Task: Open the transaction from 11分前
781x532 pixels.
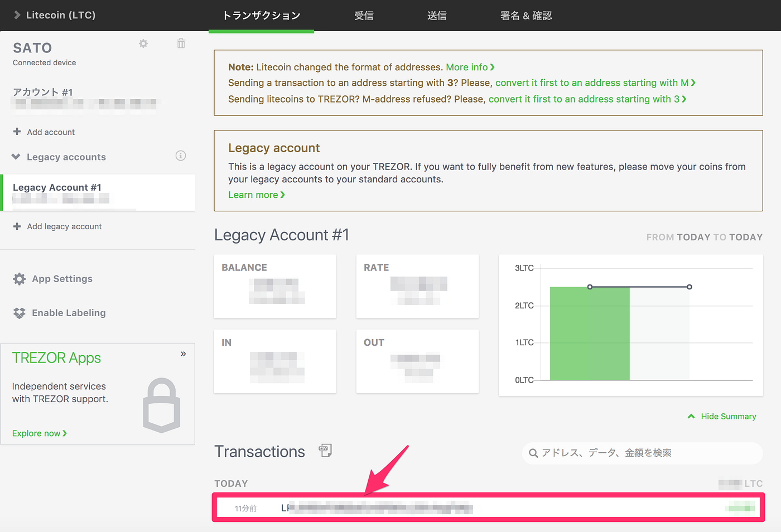Action: pos(488,507)
